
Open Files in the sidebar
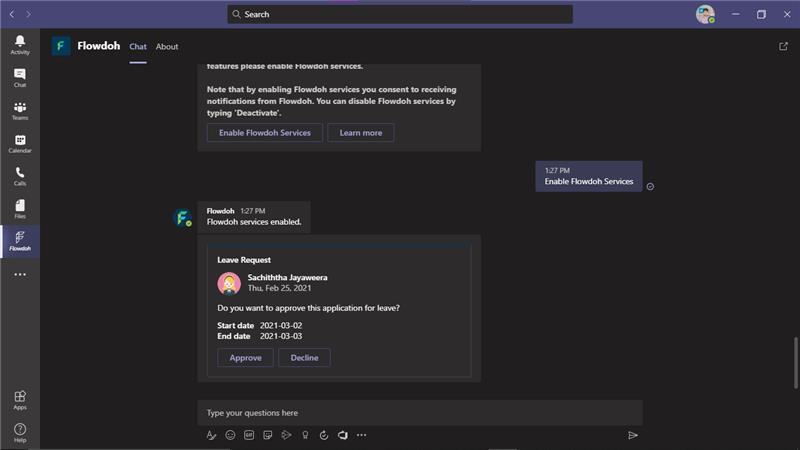(x=20, y=209)
